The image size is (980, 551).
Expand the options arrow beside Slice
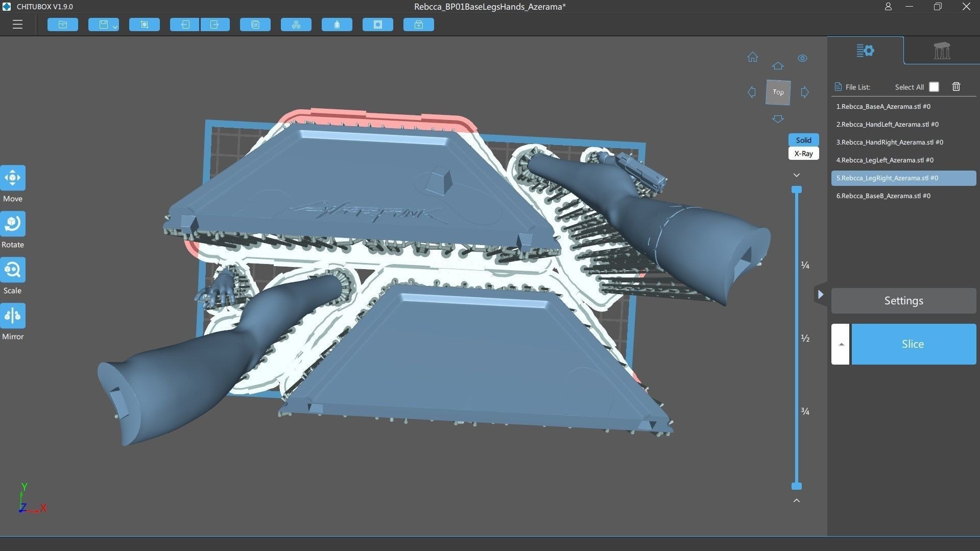841,344
